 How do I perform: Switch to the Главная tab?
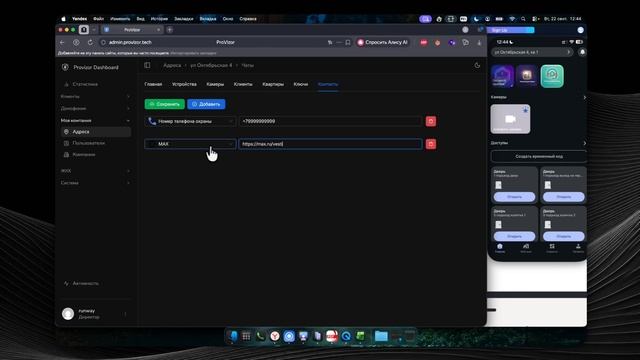tap(153, 84)
